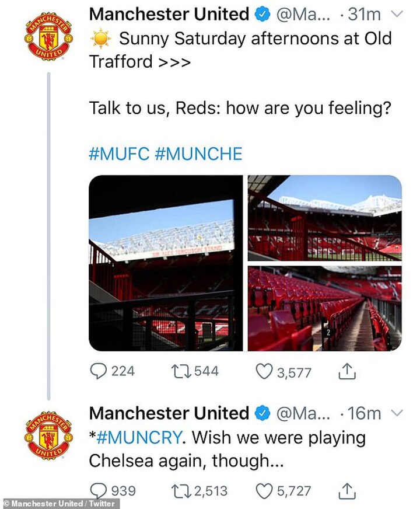Open the top-right stadium roof photo

[324, 218]
